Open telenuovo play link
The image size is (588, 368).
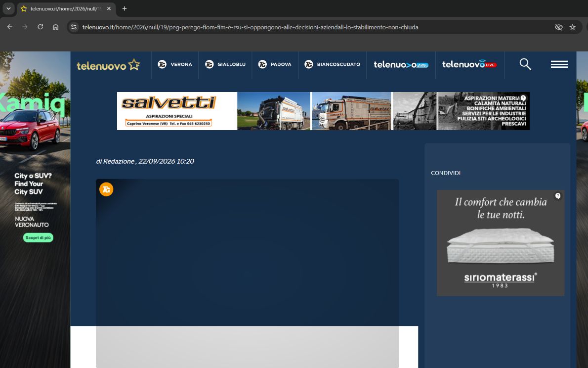coord(401,65)
